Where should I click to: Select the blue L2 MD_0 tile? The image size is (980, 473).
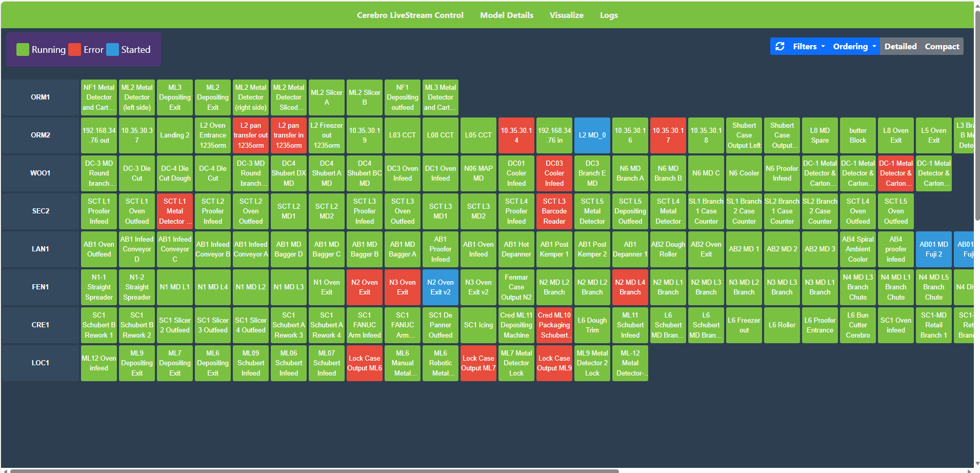592,135
